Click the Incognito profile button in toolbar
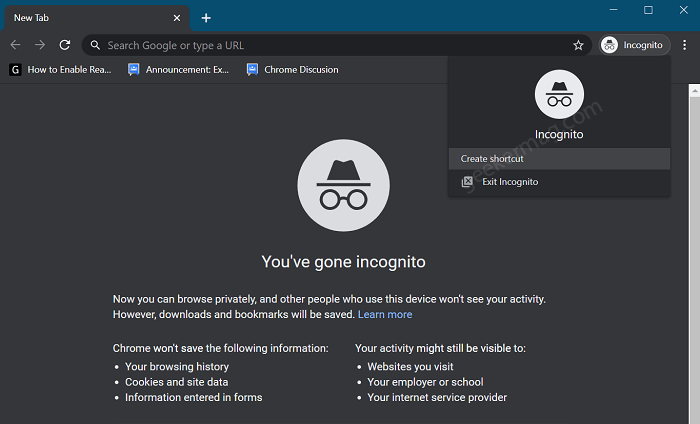700x424 pixels. click(x=634, y=45)
